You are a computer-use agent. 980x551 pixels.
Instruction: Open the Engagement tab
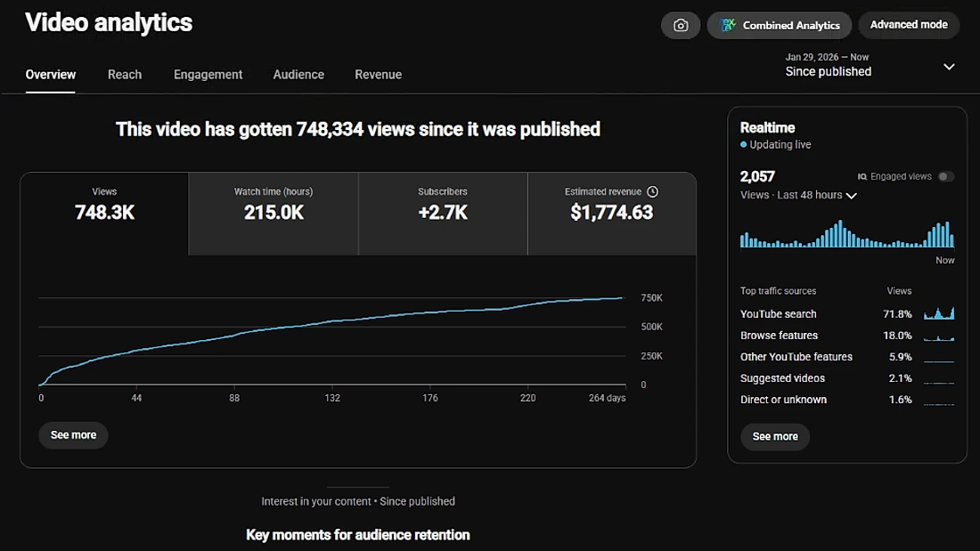pos(208,75)
